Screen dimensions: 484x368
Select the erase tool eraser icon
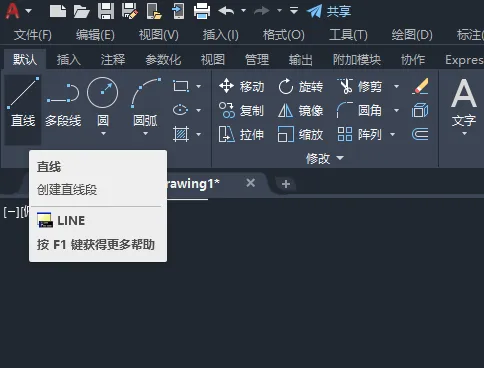420,86
